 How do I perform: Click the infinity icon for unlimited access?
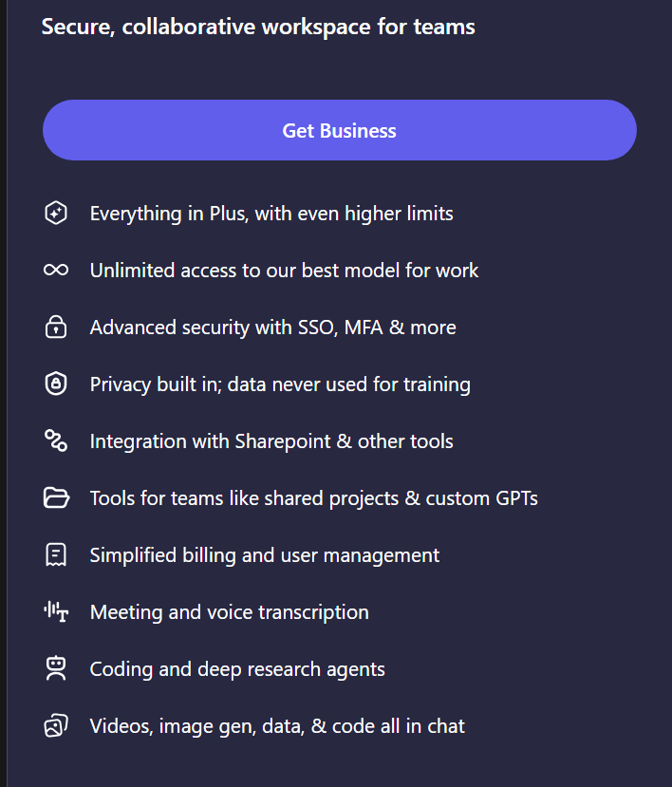(56, 271)
